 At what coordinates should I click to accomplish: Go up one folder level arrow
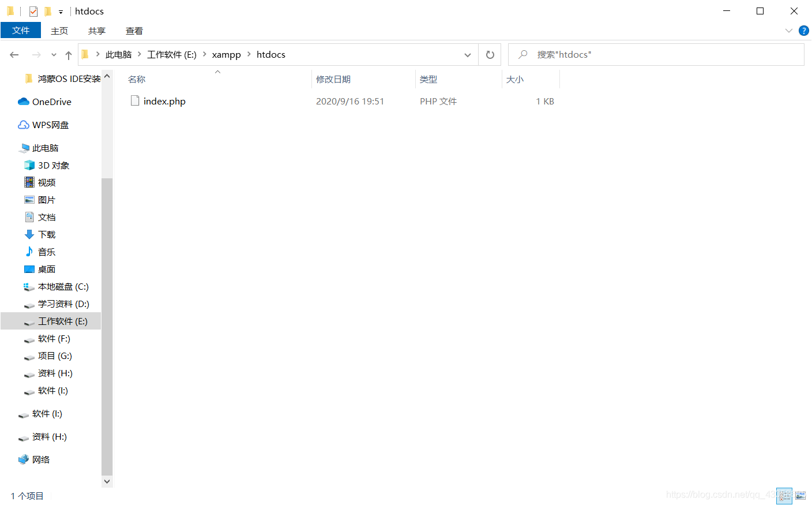[69, 55]
